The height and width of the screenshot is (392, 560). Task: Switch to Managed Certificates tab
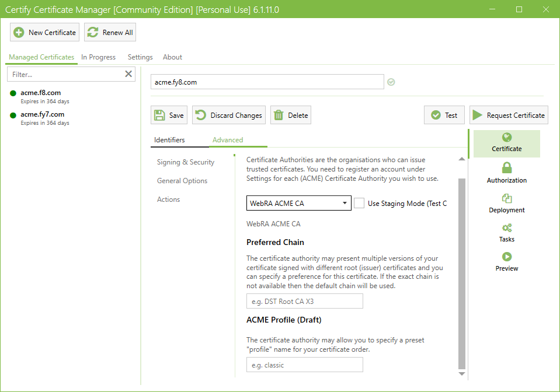click(x=41, y=57)
